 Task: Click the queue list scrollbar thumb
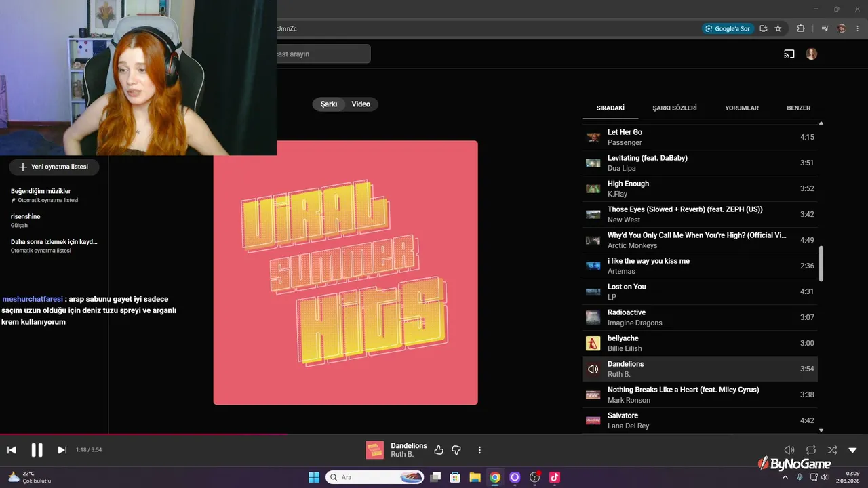(821, 264)
